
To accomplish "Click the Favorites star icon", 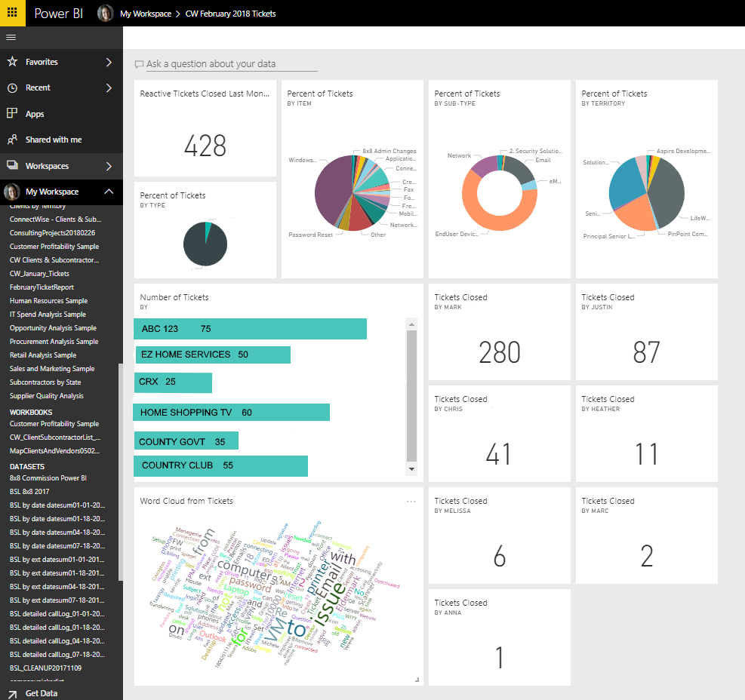I will click(x=12, y=62).
